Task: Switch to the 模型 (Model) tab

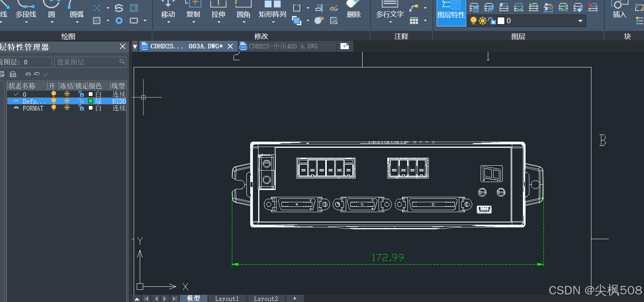Action: click(x=193, y=298)
